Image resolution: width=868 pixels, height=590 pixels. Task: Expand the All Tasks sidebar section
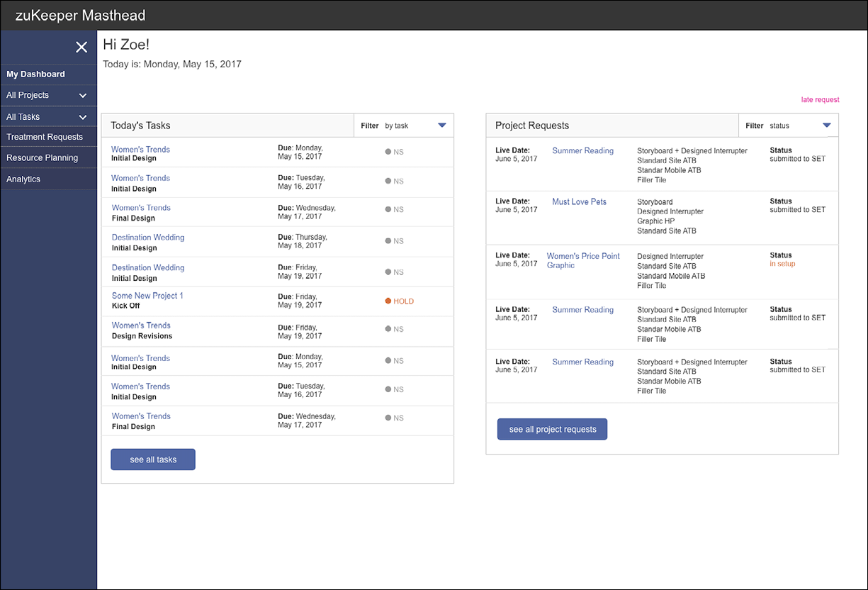48,116
